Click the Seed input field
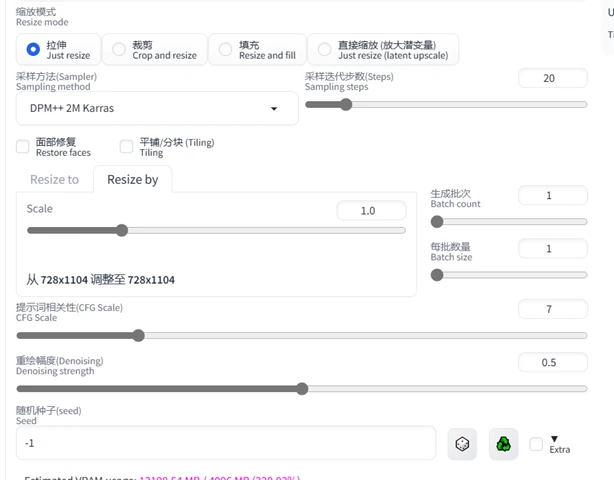The image size is (614, 480). (x=226, y=443)
